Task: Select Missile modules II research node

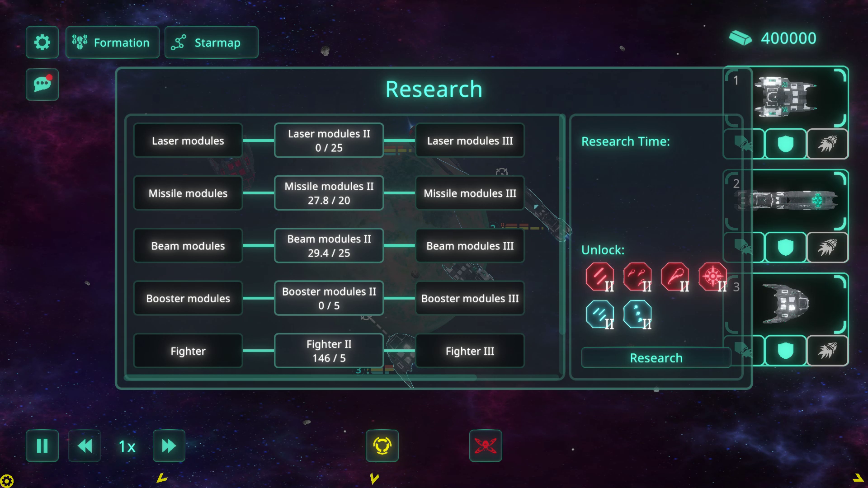Action: [x=329, y=193]
